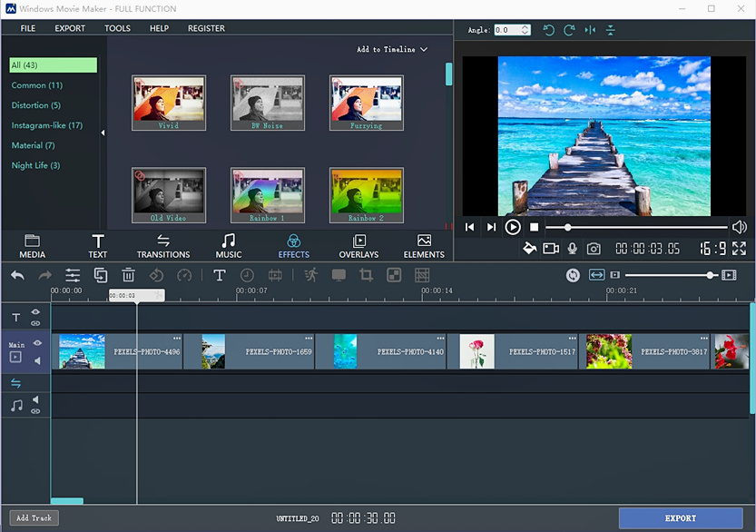Click the crop tool in timeline toolbar
The height and width of the screenshot is (532, 756).
367,275
